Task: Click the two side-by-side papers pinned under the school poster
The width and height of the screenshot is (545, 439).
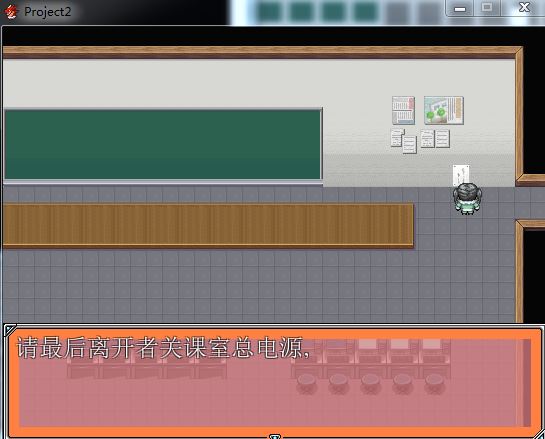Action: (435, 139)
